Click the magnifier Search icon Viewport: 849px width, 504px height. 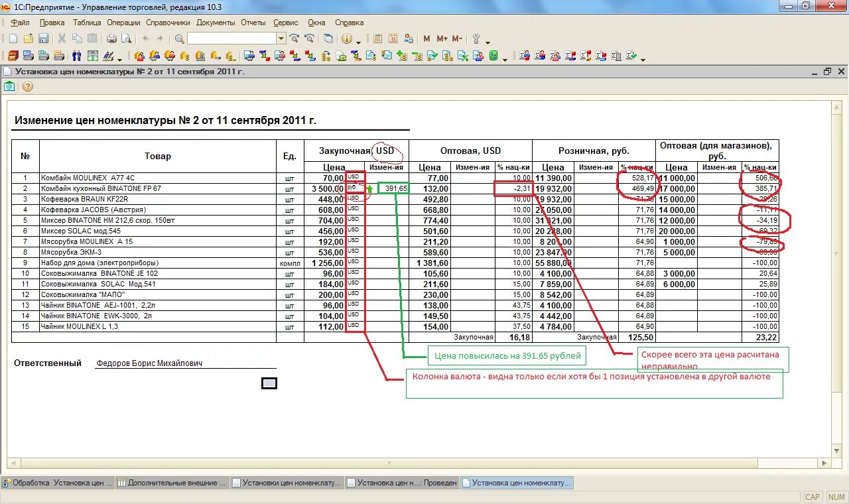[179, 38]
